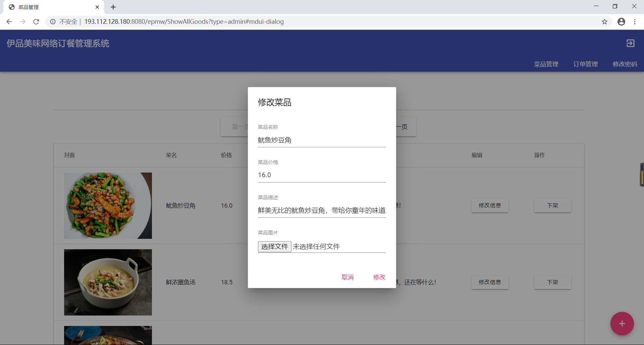Image resolution: width=644 pixels, height=345 pixels.
Task: Focus the 菜品描述 input field
Action: [x=322, y=210]
